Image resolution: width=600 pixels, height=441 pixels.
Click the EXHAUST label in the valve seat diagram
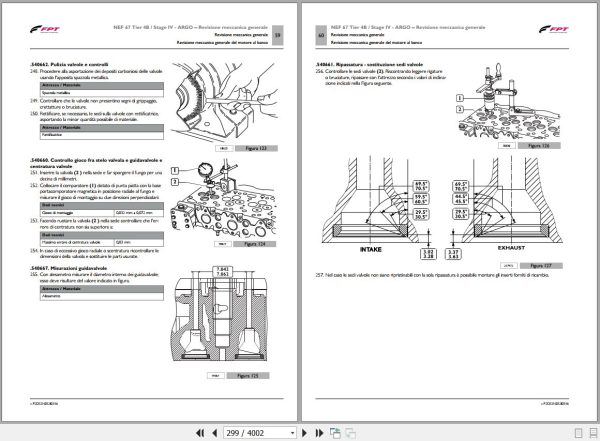tap(511, 248)
